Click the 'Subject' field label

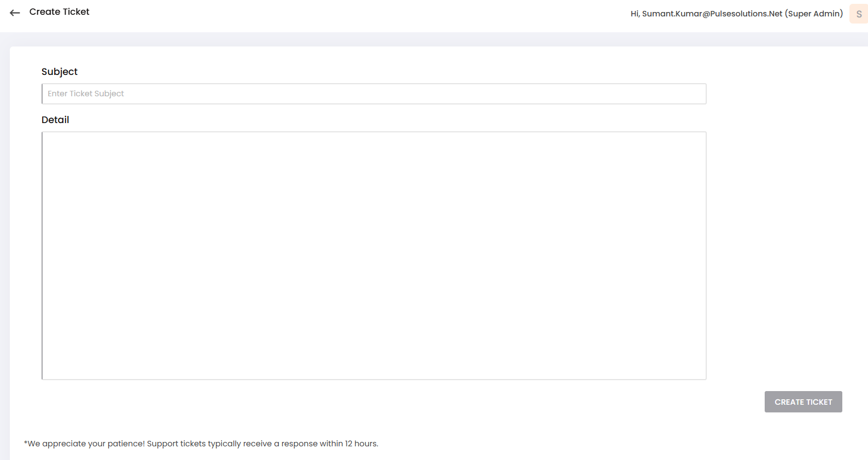coord(60,72)
